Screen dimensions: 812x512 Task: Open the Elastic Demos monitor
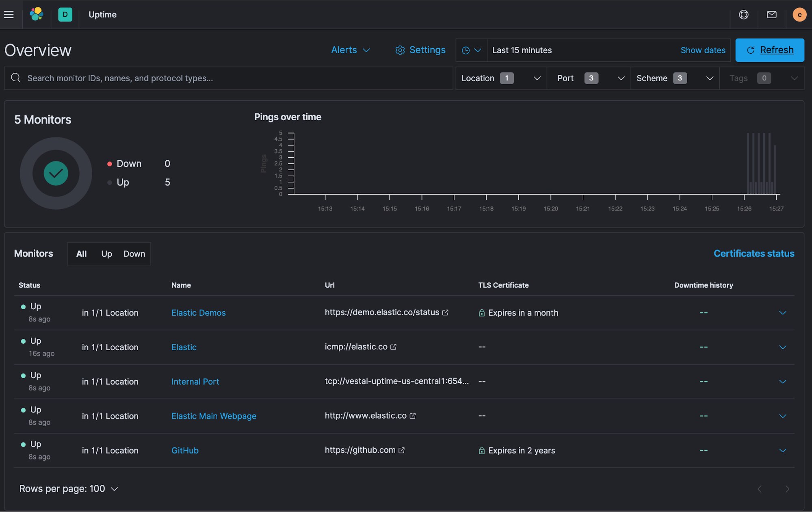[198, 313]
